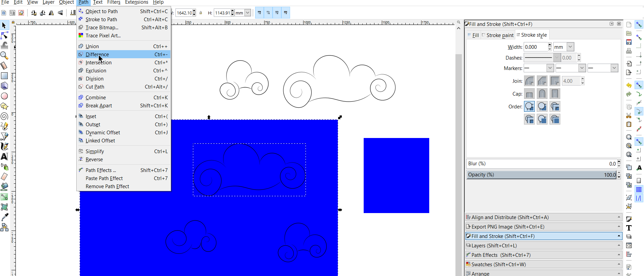Select the Bezier pen tool
The width and height of the screenshot is (644, 276).
4,136
